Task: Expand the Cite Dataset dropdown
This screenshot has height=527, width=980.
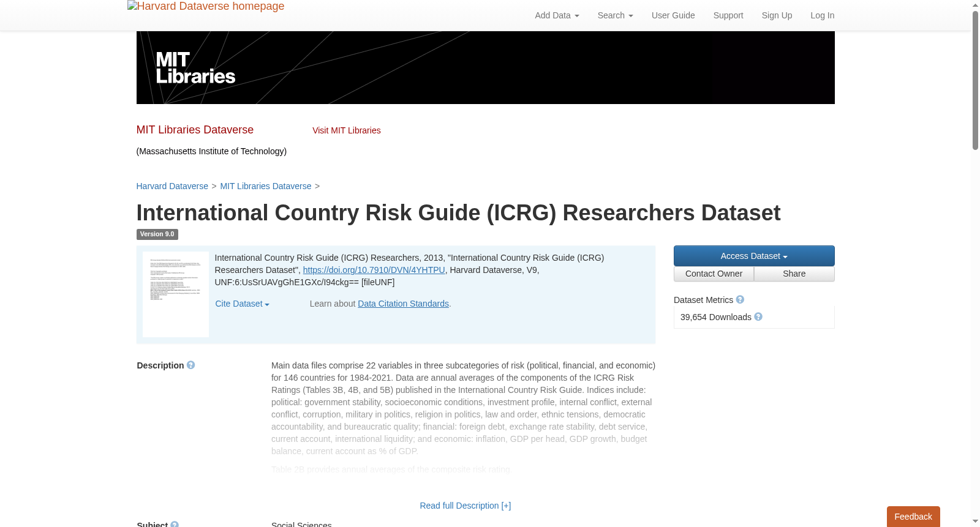Action: pos(243,304)
